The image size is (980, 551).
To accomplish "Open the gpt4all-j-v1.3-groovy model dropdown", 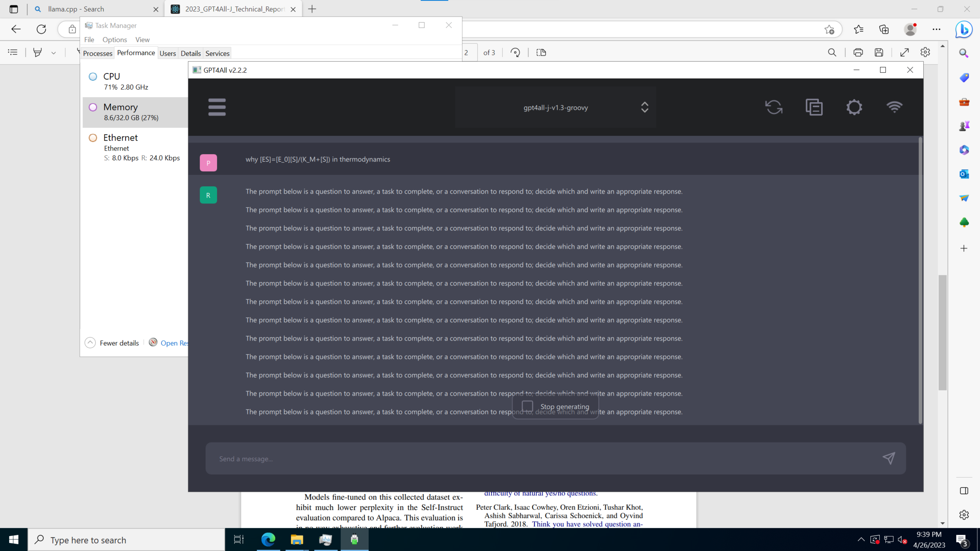I will (555, 107).
